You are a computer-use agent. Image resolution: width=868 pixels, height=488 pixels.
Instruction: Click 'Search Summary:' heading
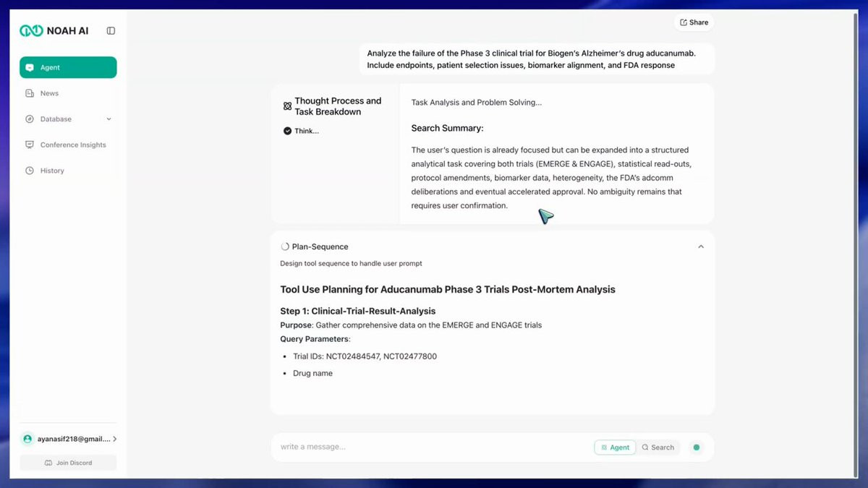coord(447,128)
